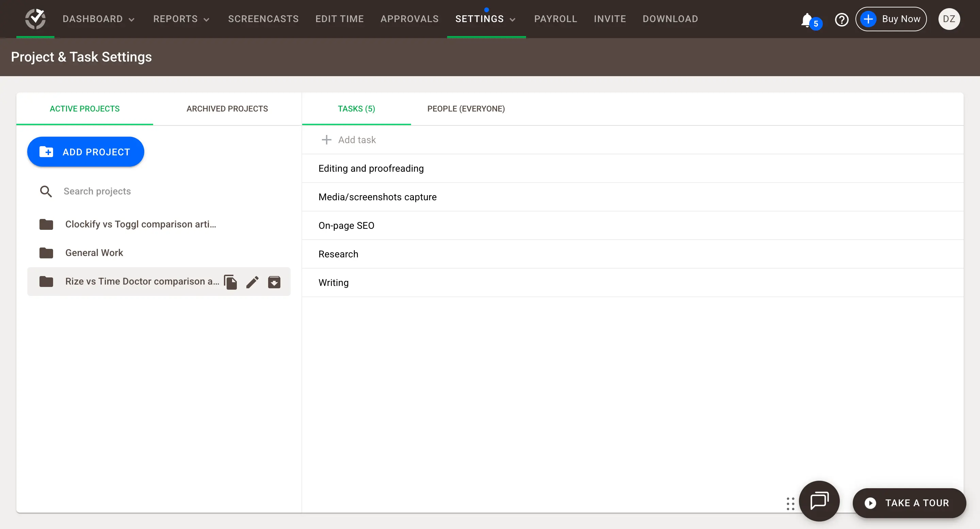The image size is (980, 529).
Task: Open the Payroll page
Action: pyautogui.click(x=555, y=19)
